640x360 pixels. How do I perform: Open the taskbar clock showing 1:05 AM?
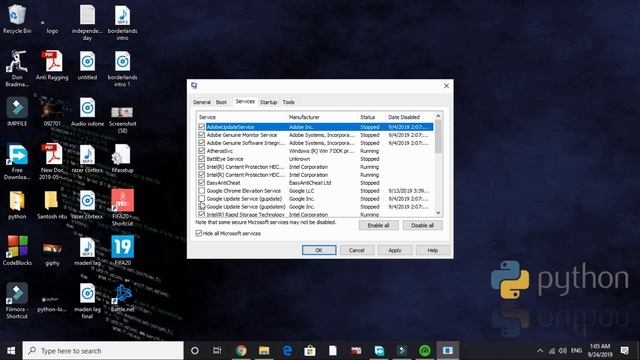(x=600, y=350)
